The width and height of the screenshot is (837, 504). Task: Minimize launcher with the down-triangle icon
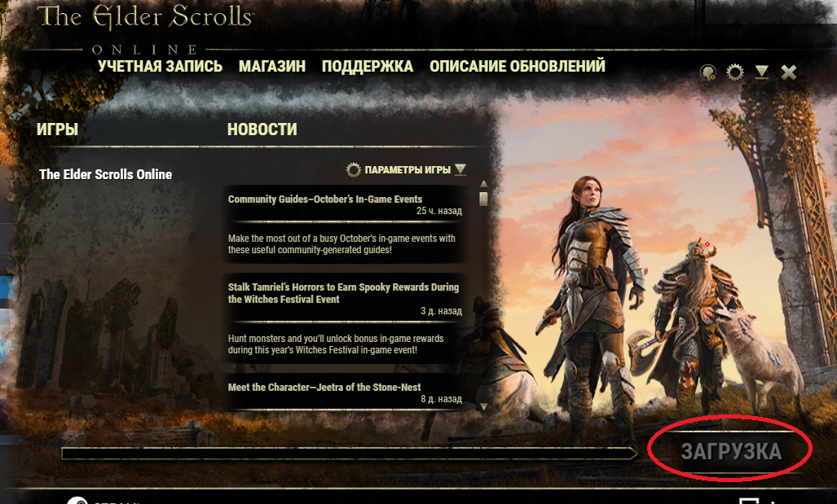762,72
